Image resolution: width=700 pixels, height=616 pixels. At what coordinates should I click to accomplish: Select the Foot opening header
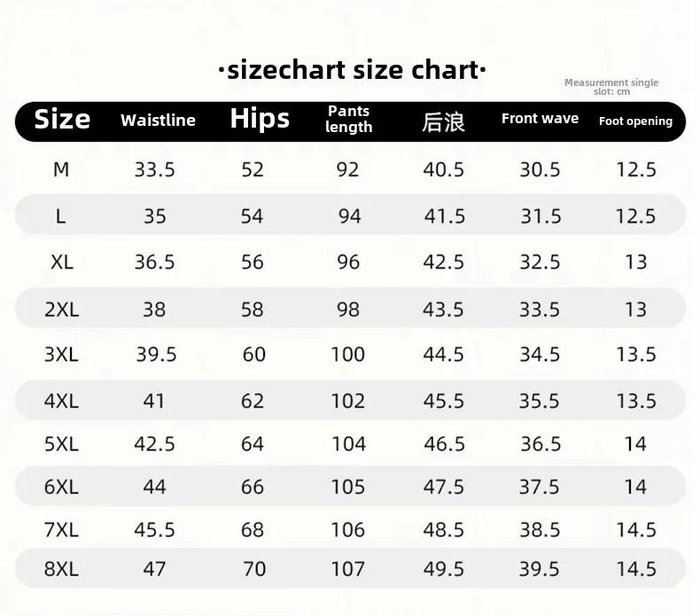(x=635, y=121)
